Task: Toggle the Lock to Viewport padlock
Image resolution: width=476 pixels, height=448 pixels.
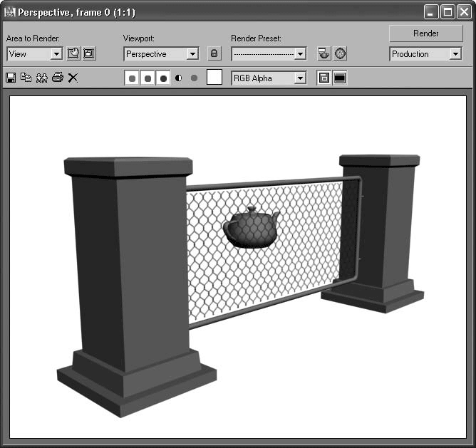Action: coord(214,53)
